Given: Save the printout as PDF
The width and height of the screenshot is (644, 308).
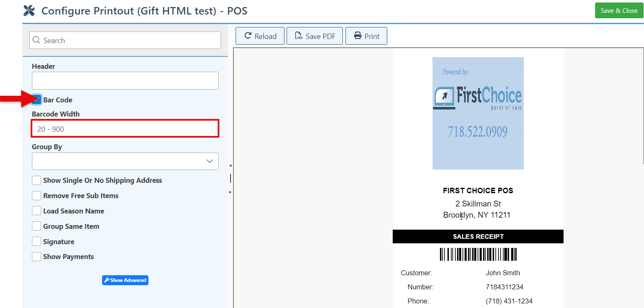Looking at the screenshot, I should point(315,36).
